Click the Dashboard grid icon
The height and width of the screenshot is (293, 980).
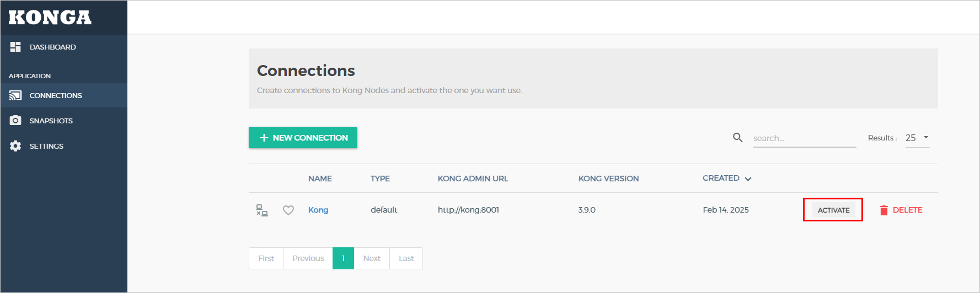point(15,47)
